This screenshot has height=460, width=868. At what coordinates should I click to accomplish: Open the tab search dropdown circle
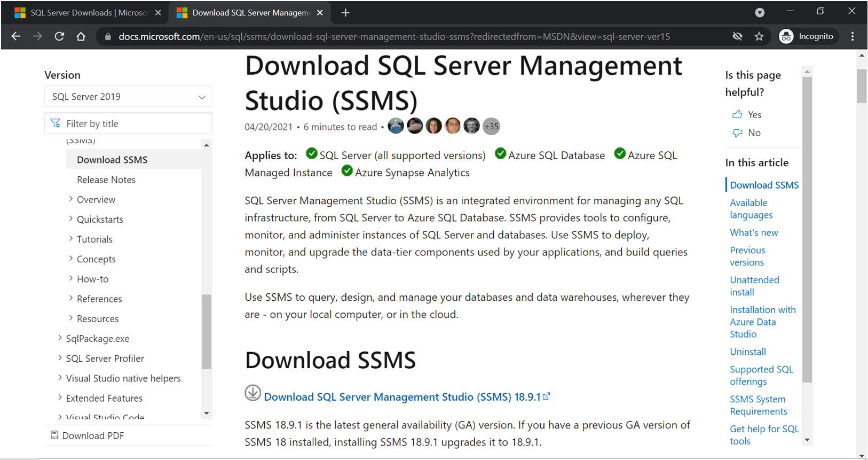760,13
